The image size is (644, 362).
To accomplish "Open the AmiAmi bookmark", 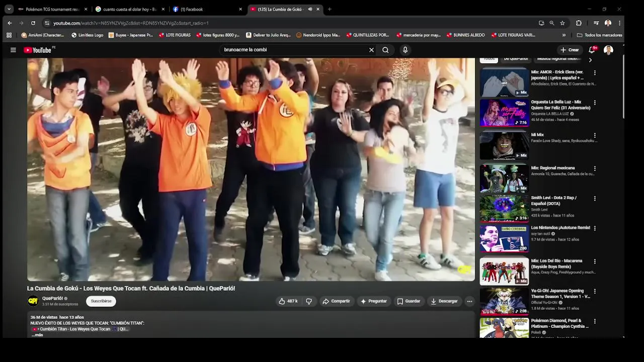I will point(43,35).
